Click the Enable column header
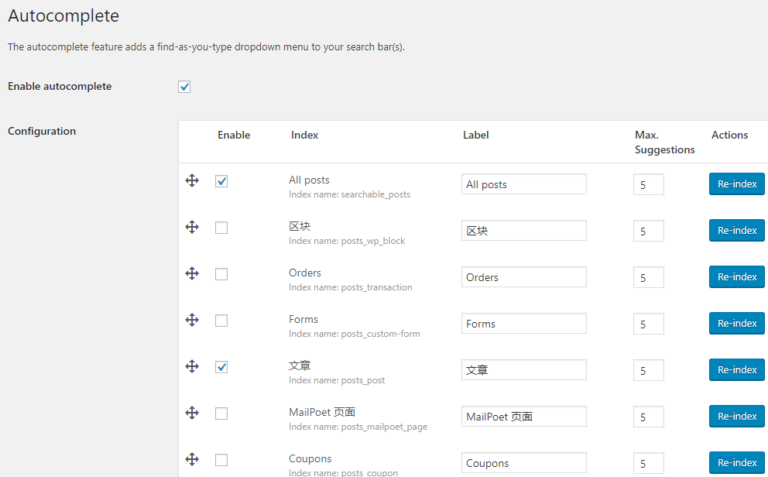The width and height of the screenshot is (768, 477). 234,135
